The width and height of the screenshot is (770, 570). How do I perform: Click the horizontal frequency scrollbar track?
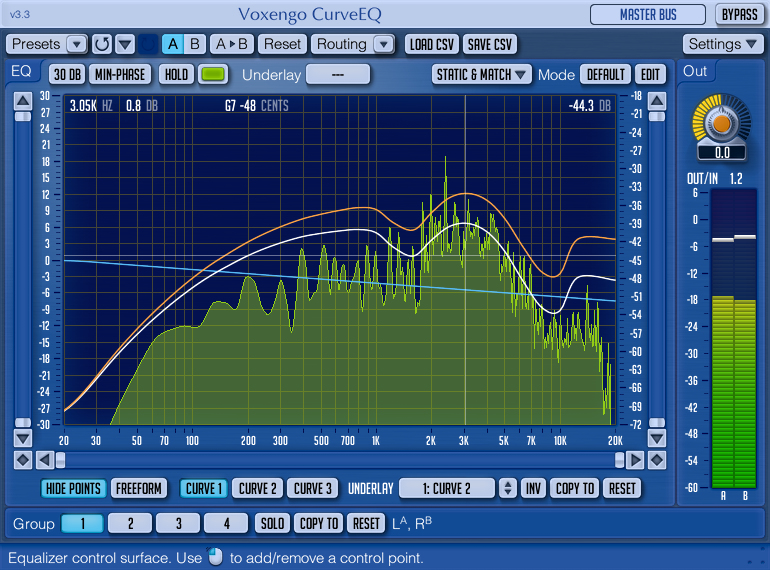point(340,460)
